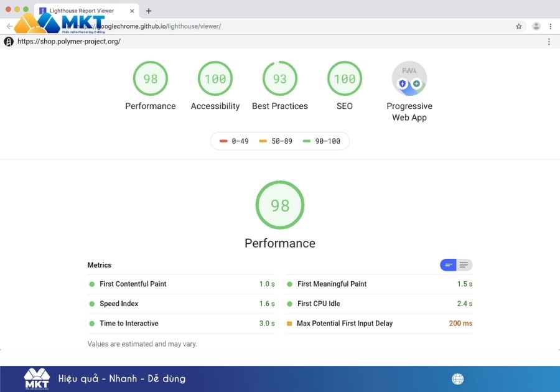560x392 pixels.
Task: Open the Lighthouse report three-dot menu
Action: (549, 42)
